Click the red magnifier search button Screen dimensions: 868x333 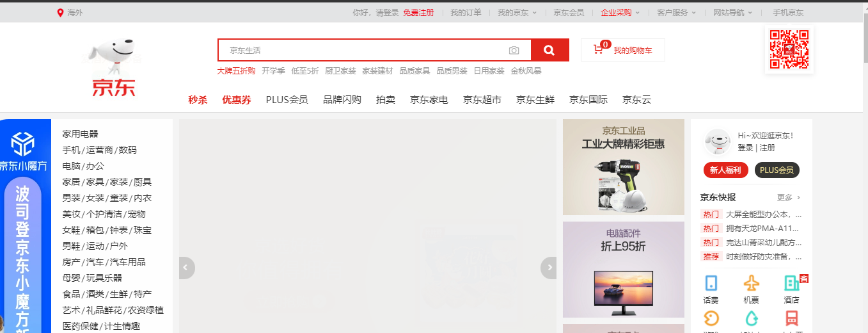click(549, 50)
